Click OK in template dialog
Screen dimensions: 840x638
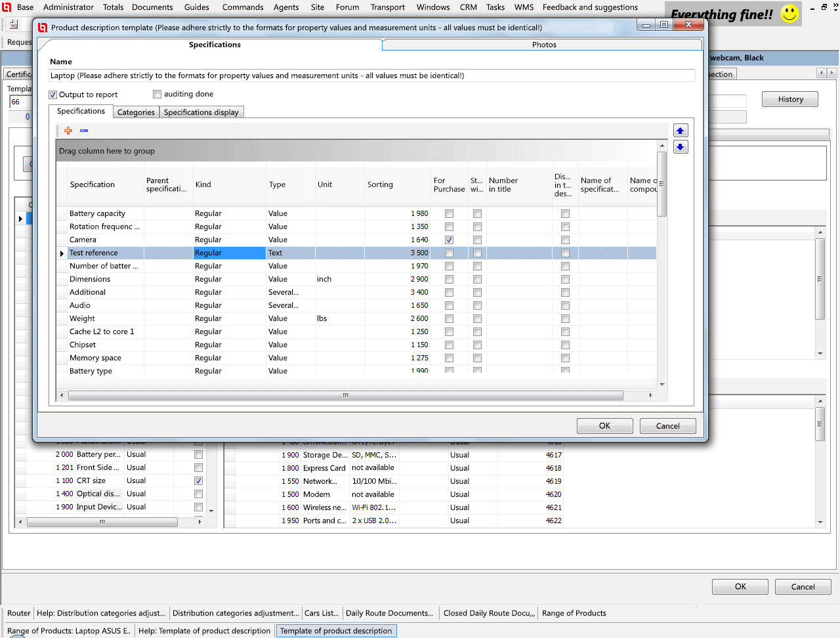click(x=604, y=426)
